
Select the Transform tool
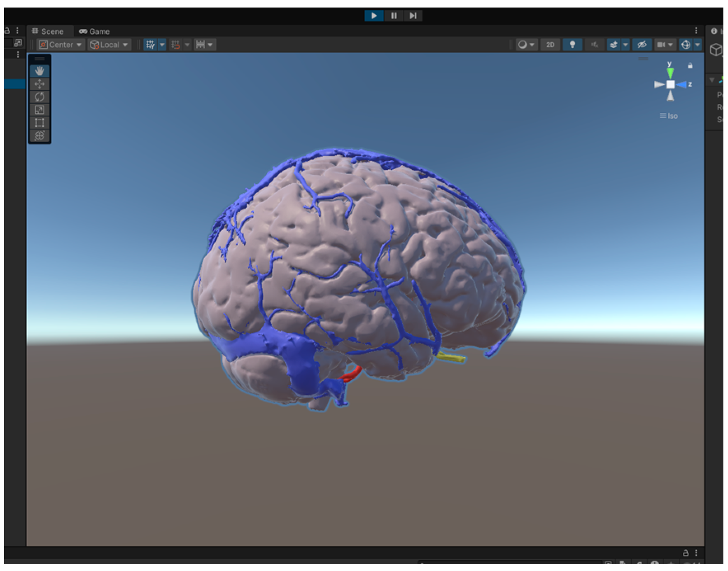(40, 136)
